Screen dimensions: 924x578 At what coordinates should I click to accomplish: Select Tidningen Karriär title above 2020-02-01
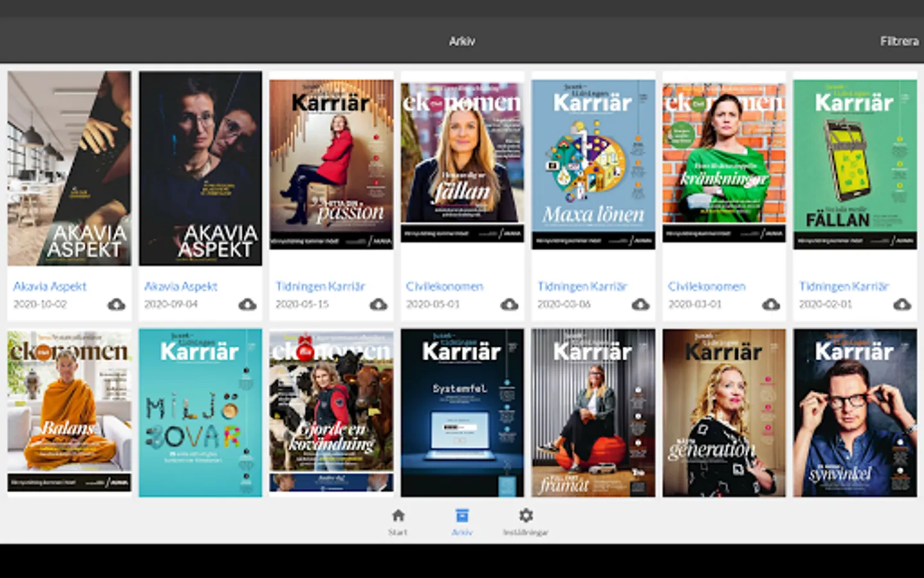844,286
